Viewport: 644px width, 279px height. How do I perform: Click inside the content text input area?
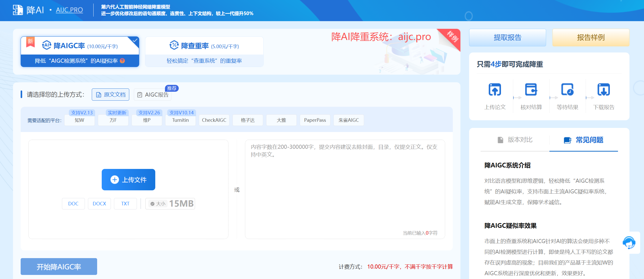pyautogui.click(x=345, y=189)
